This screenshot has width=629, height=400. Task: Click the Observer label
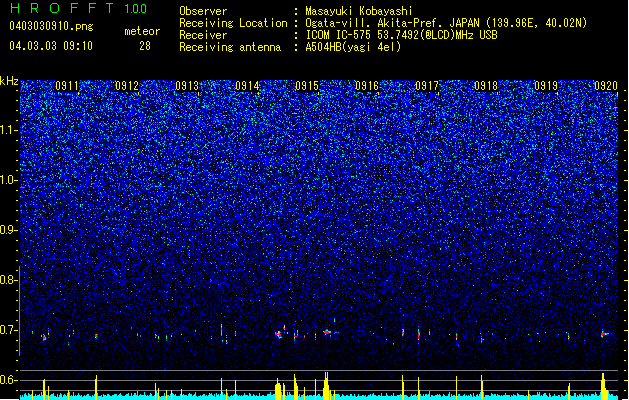point(203,11)
